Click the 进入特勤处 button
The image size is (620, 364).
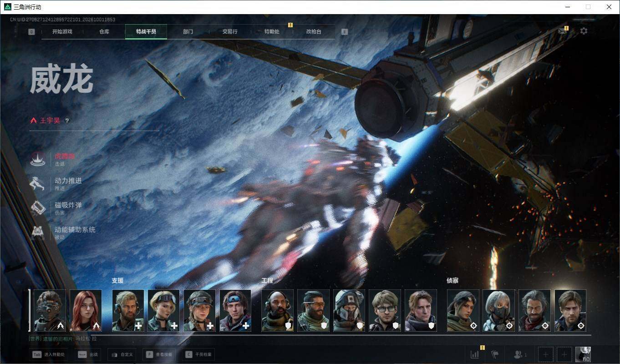pos(48,354)
